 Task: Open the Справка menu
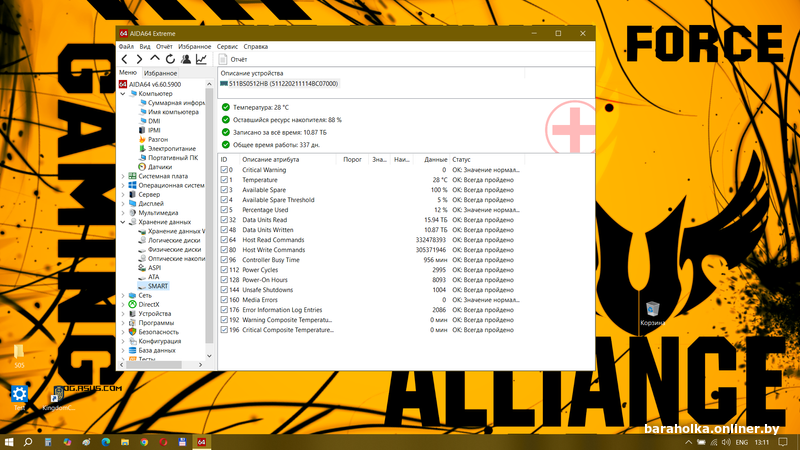256,46
